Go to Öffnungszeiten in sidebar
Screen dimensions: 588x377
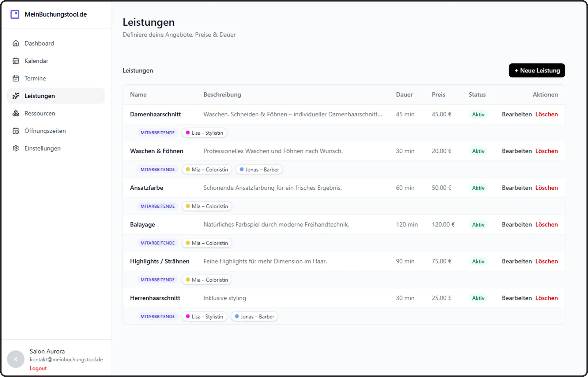(45, 131)
